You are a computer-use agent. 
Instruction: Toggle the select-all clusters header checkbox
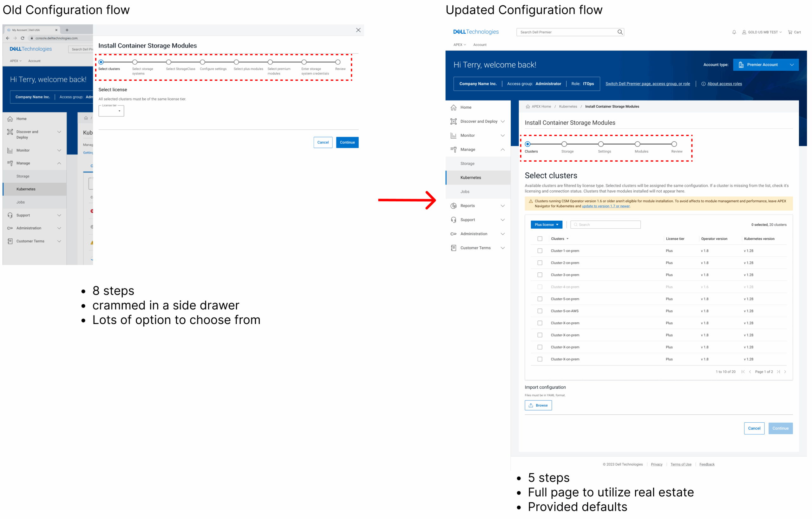click(x=540, y=239)
